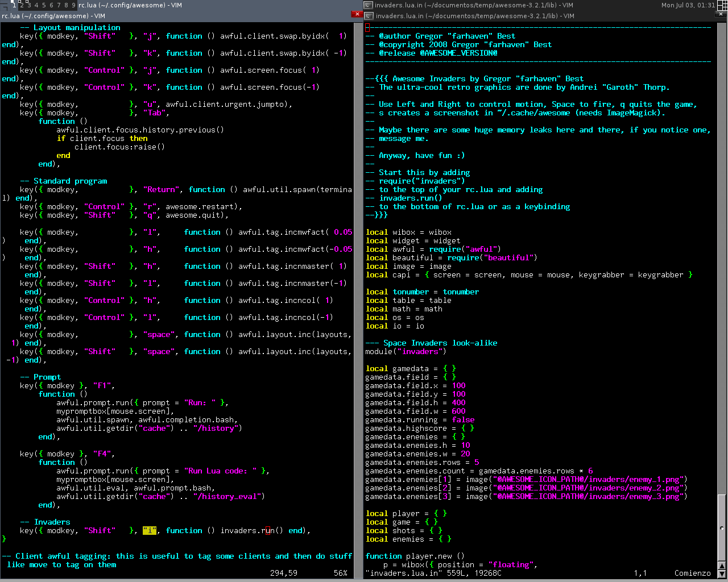This screenshot has width=728, height=582.
Task: Close the rc.lua VIM window with its red X
Action: pos(357,14)
